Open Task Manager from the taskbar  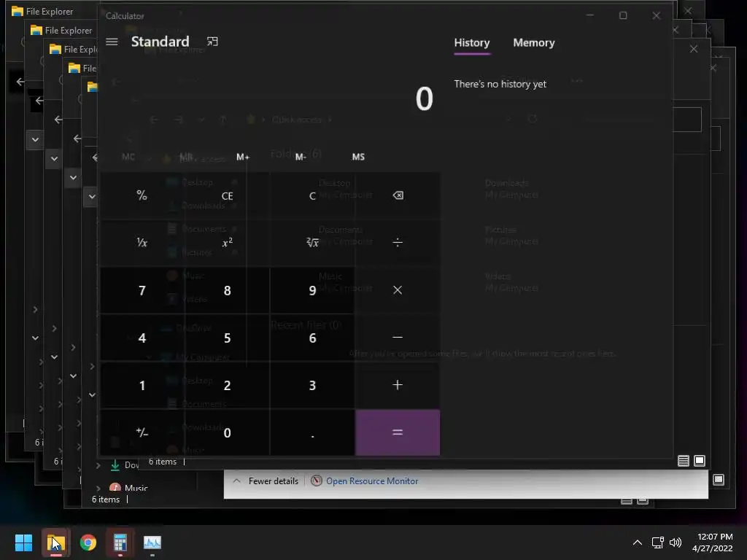point(152,542)
